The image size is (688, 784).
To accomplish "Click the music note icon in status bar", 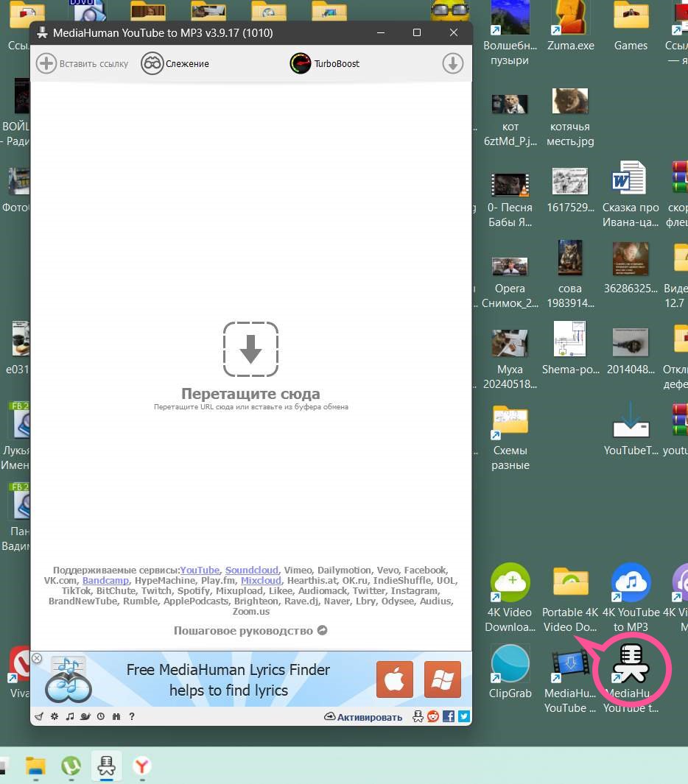I will tap(70, 716).
